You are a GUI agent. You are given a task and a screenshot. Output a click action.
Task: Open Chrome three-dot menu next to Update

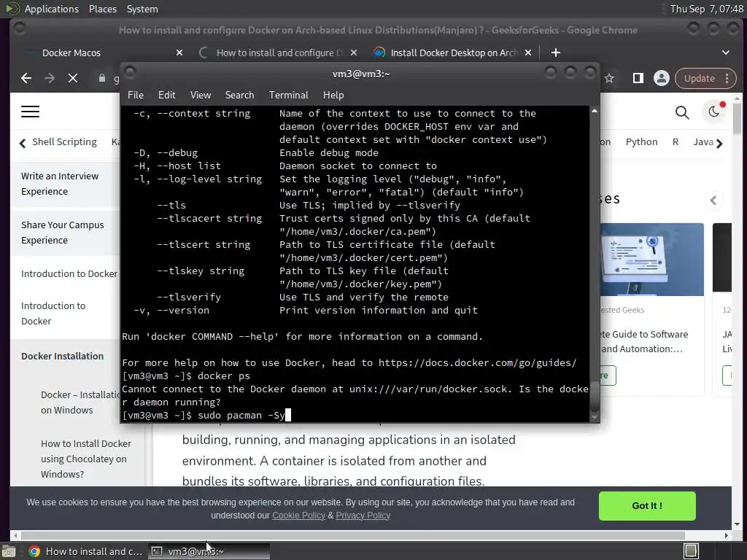coord(727,78)
